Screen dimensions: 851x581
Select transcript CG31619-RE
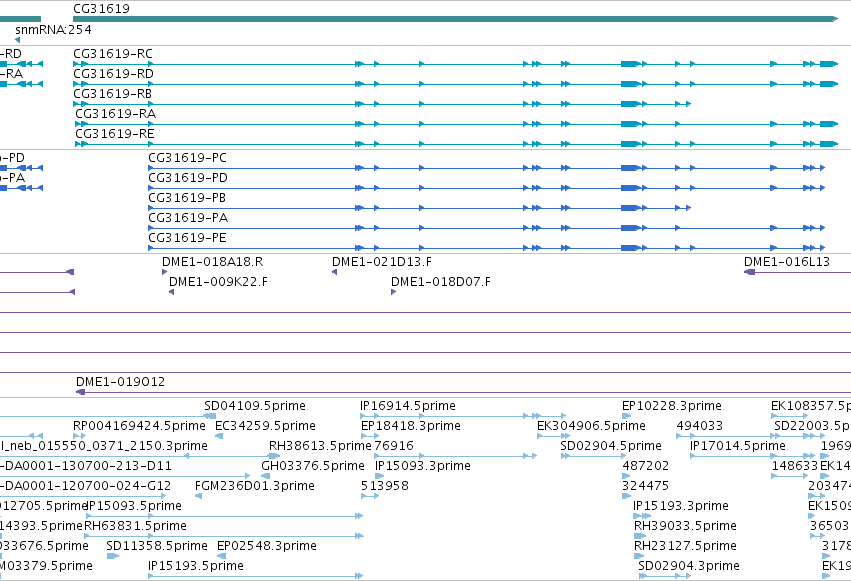pyautogui.click(x=115, y=134)
